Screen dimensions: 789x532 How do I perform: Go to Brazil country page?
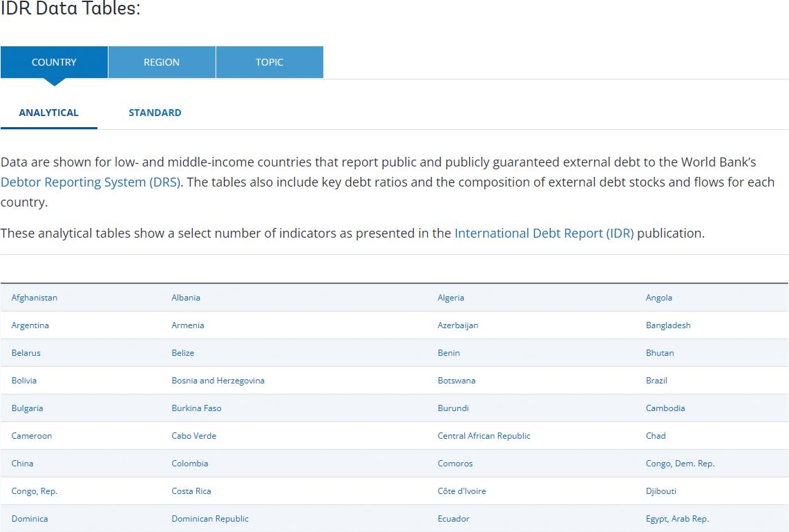click(x=656, y=381)
